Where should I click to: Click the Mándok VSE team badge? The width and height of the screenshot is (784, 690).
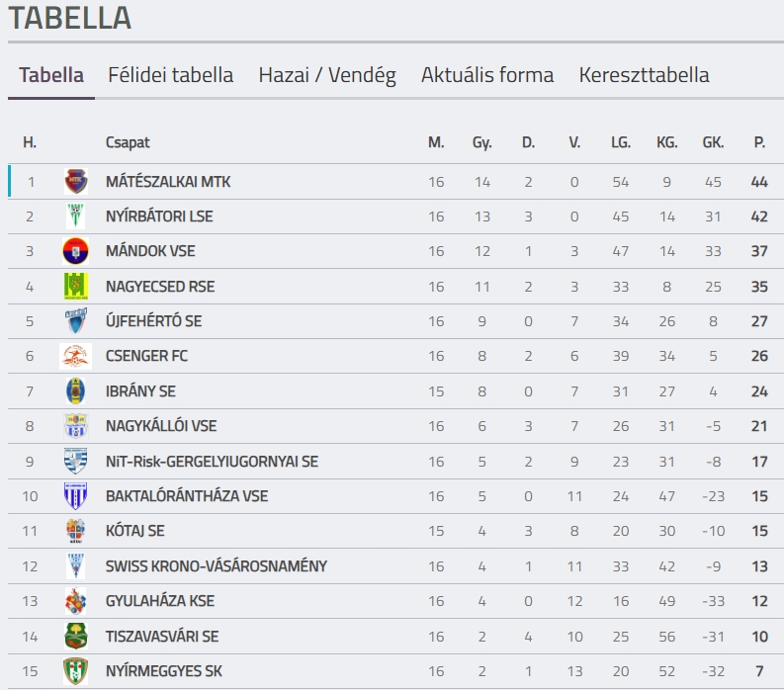[x=76, y=251]
